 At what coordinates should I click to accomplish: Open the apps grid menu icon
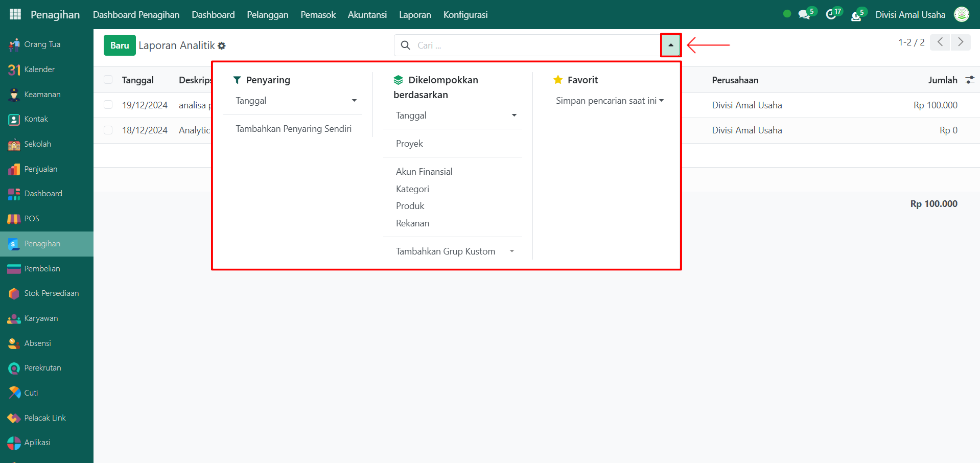(15, 14)
